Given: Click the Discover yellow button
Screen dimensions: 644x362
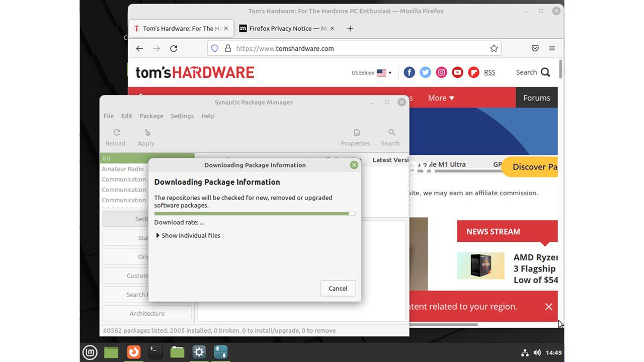Looking at the screenshot, I should point(530,167).
